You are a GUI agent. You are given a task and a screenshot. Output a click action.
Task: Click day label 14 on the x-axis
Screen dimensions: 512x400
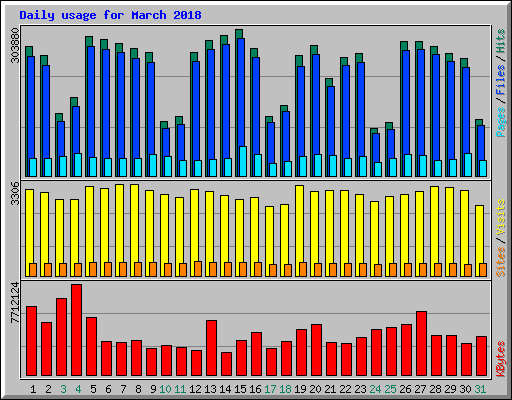click(x=225, y=389)
